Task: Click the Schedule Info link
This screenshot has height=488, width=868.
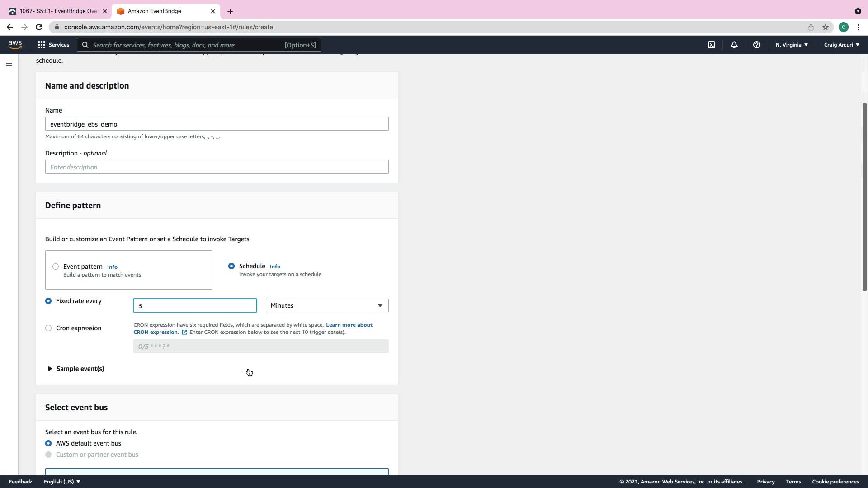Action: (275, 267)
